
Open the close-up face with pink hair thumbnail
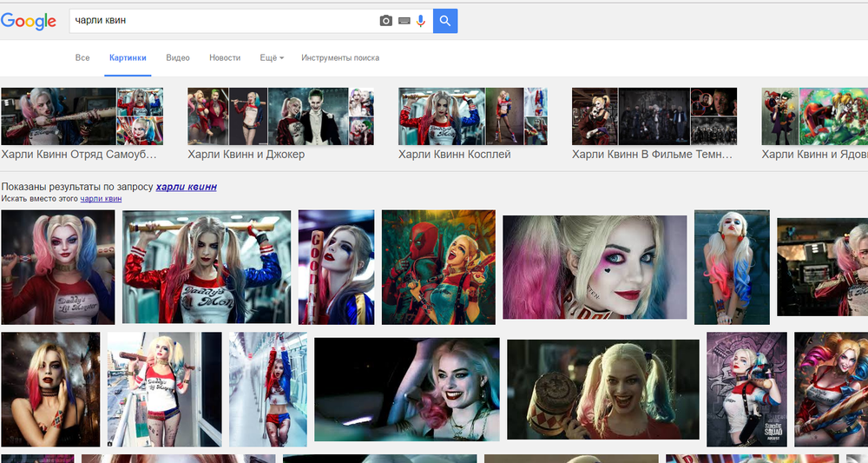[x=595, y=267]
